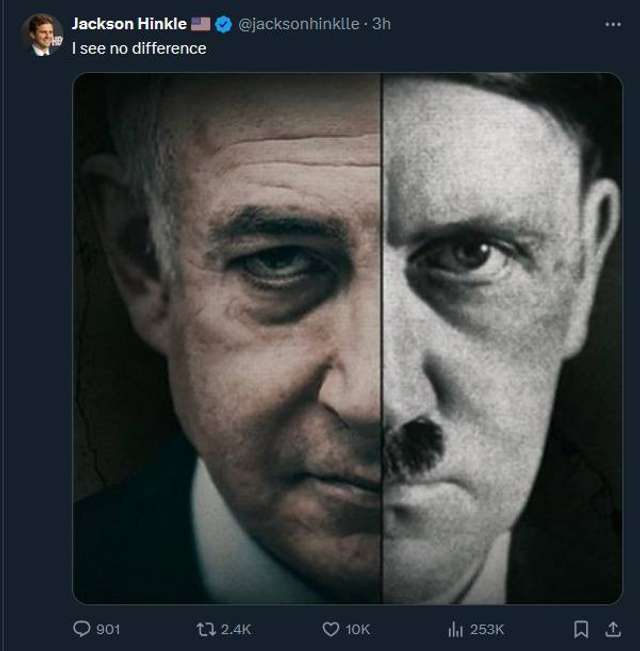The height and width of the screenshot is (651, 640).
Task: Open the @jacksonhinklle handle link
Action: (x=299, y=24)
